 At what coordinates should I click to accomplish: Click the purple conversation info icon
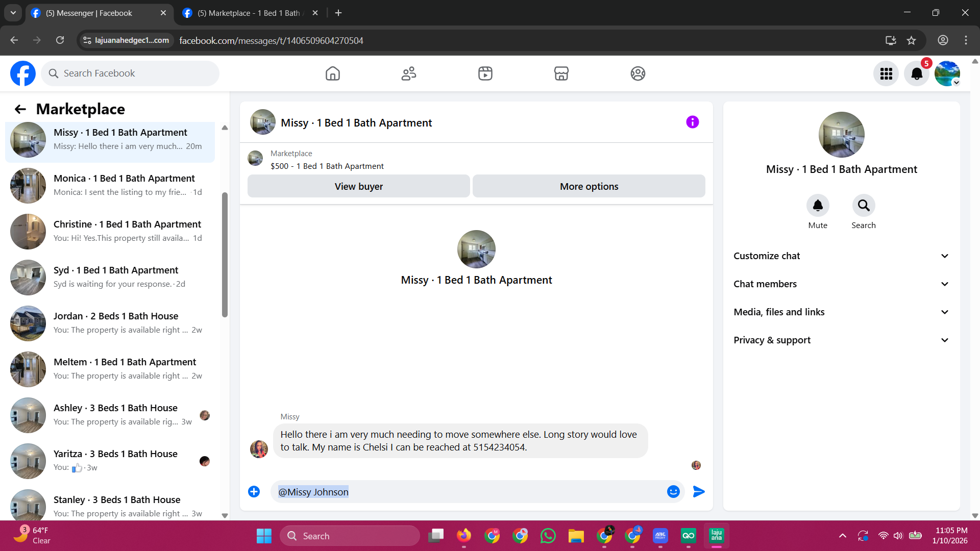pos(692,122)
